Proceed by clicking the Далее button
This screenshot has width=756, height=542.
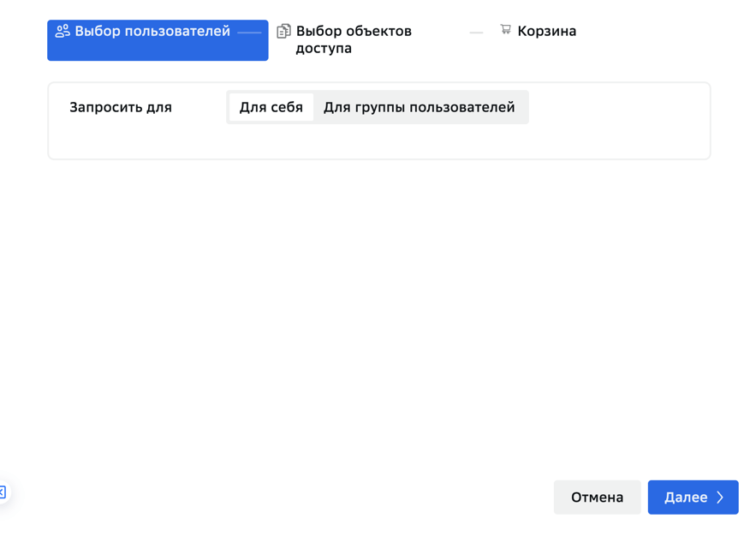click(x=693, y=497)
